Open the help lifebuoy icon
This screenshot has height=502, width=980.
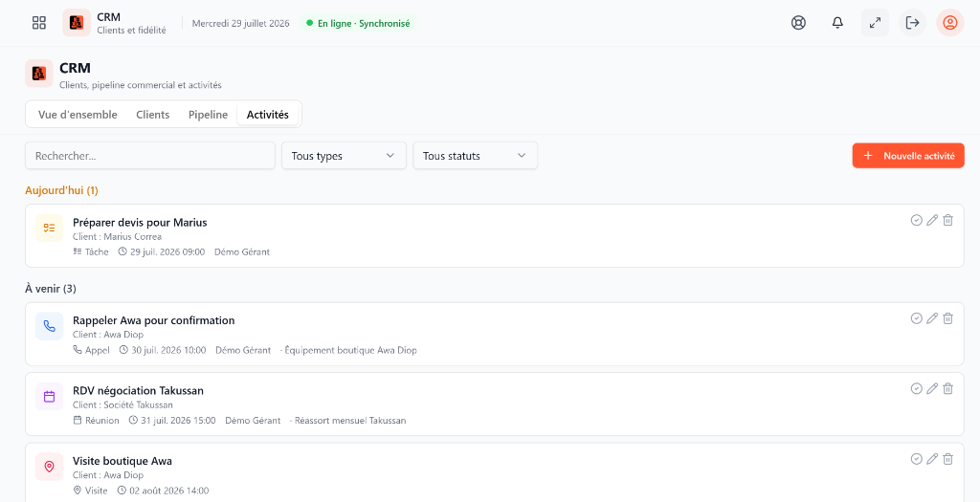click(x=798, y=23)
